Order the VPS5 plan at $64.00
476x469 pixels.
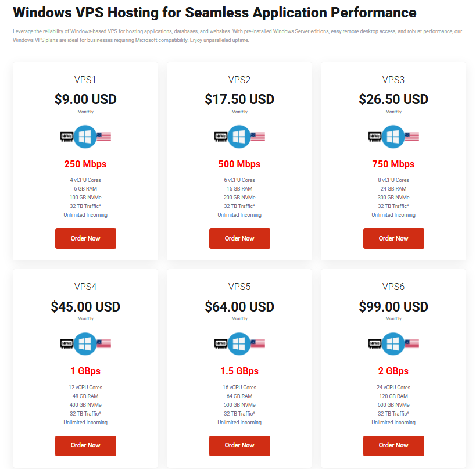pos(239,446)
